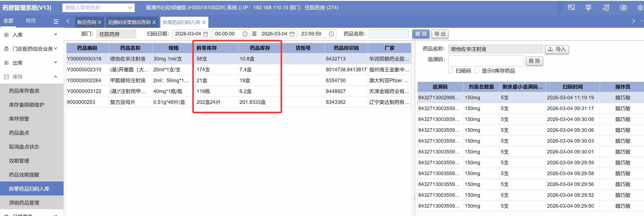Click the 库存 sidebar icon
The height and width of the screenshot is (216, 644).
pos(7,77)
